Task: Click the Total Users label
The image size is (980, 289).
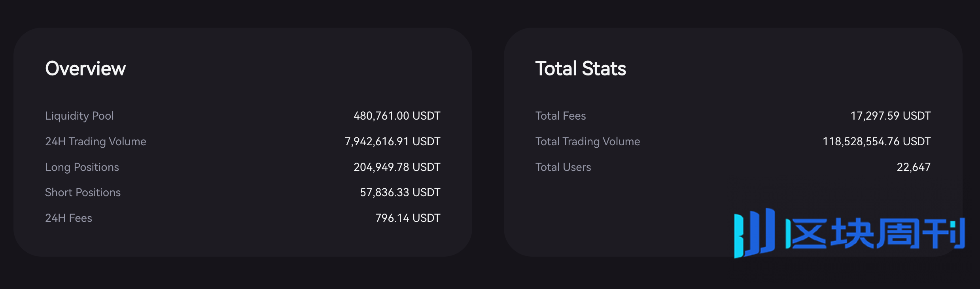Action: click(x=563, y=167)
